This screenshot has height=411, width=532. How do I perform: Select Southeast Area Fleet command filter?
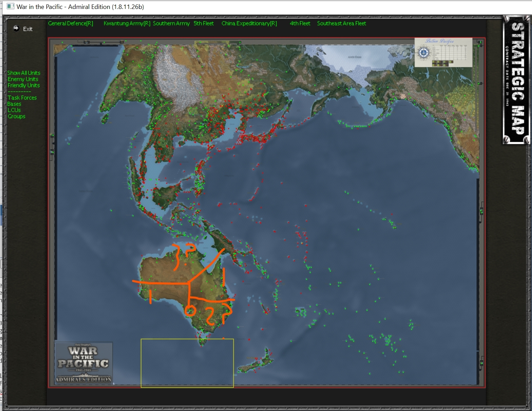click(x=342, y=23)
